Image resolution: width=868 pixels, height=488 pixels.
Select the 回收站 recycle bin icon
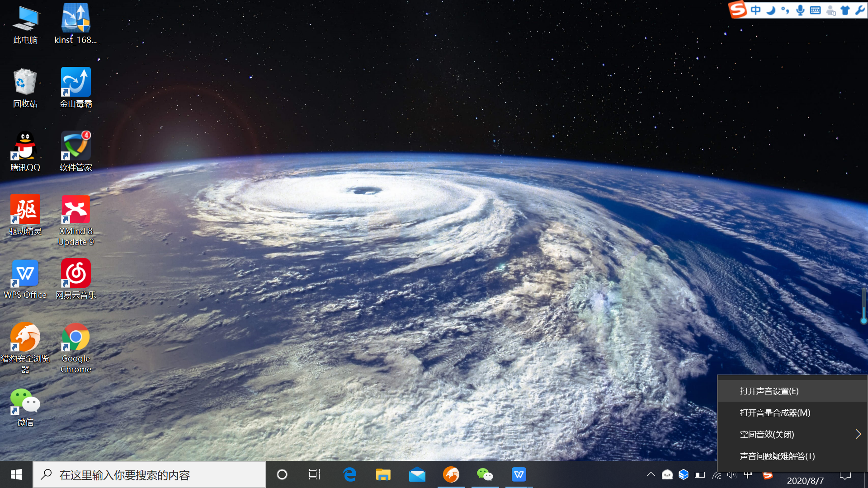click(25, 88)
